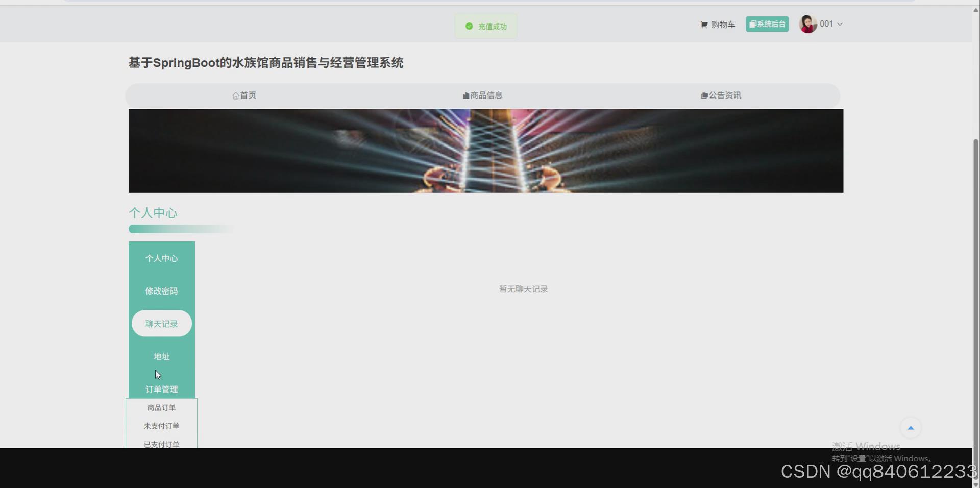Click the 系统后台 admin button
This screenshot has width=980, height=488.
pyautogui.click(x=767, y=24)
